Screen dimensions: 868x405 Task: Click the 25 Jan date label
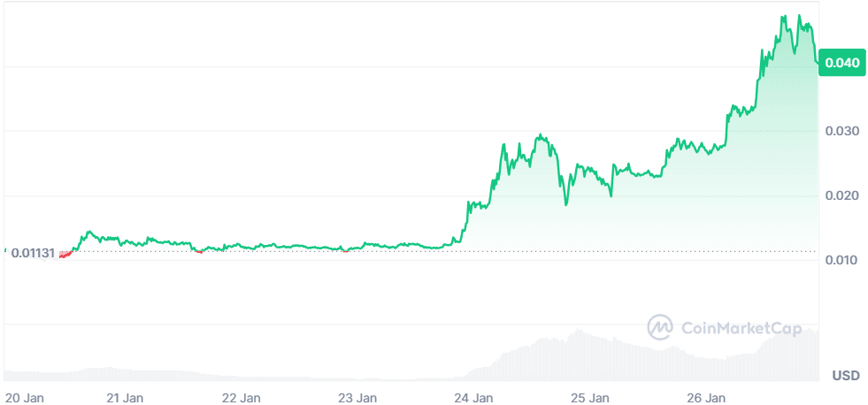tap(592, 397)
